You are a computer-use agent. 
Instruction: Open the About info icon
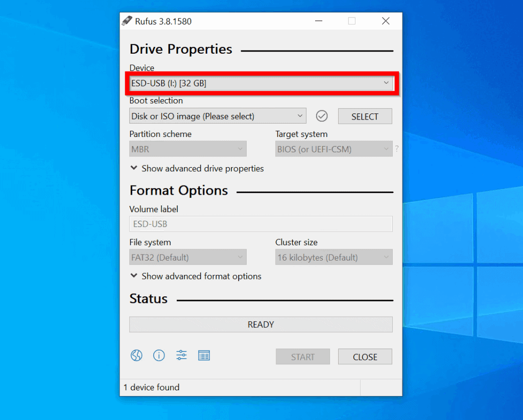[x=159, y=356]
